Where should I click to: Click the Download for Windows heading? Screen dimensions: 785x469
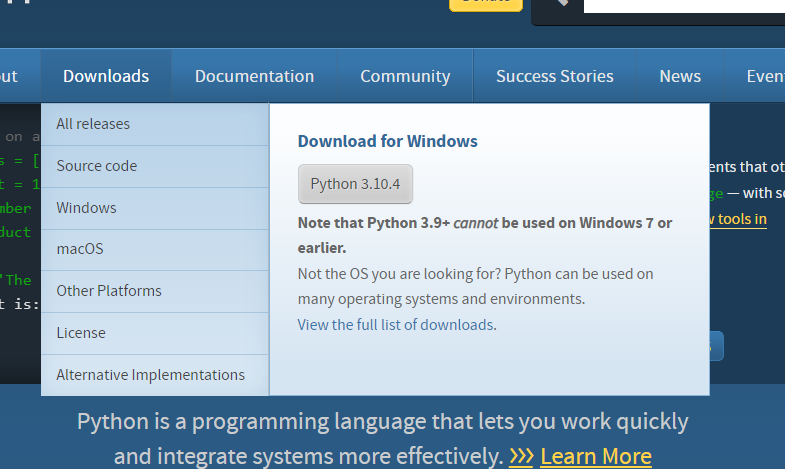coord(387,141)
